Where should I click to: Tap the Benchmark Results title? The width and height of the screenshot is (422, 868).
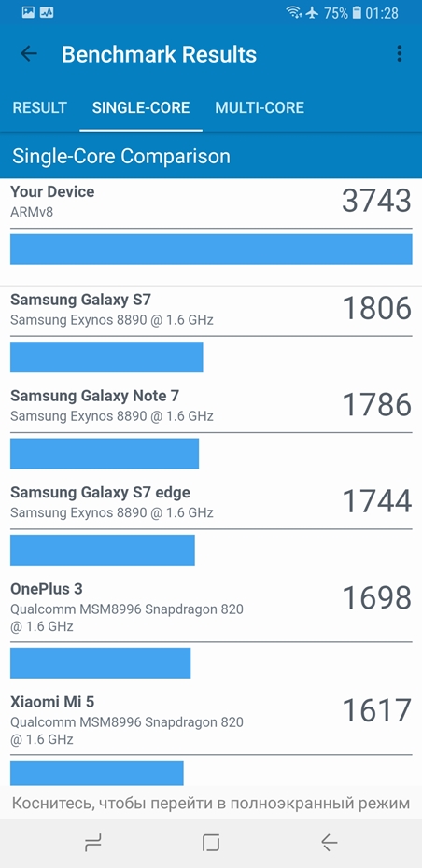click(x=159, y=54)
